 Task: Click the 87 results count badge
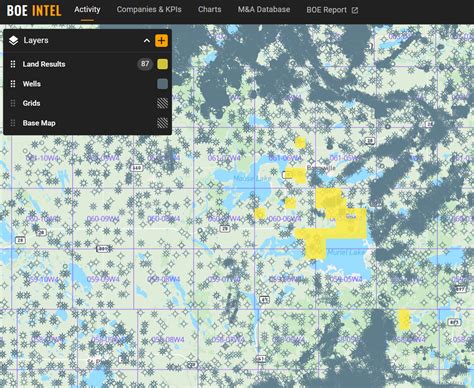[x=145, y=64]
